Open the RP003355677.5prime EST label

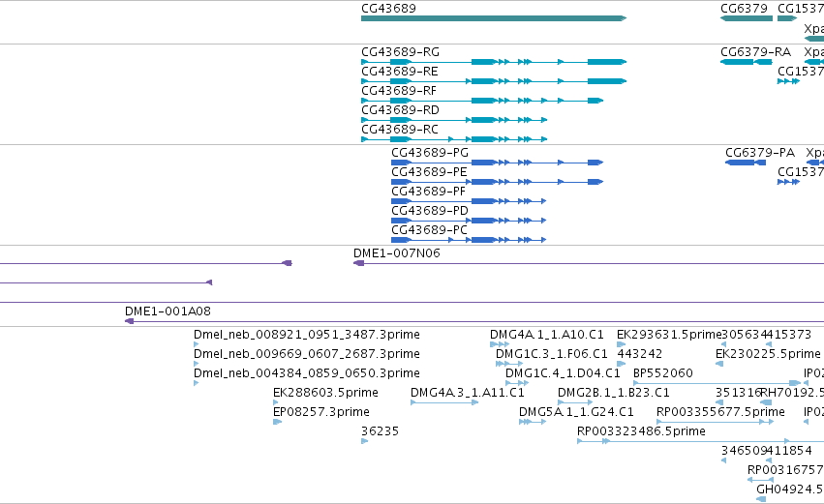(x=720, y=413)
